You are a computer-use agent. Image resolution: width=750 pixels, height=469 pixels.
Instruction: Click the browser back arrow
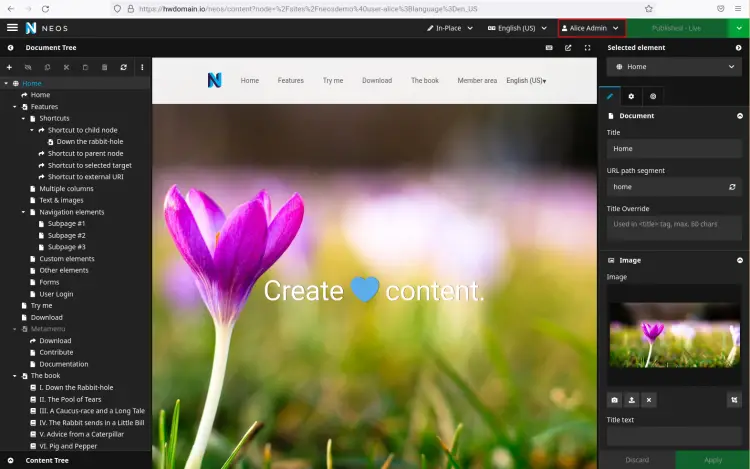pyautogui.click(x=11, y=9)
